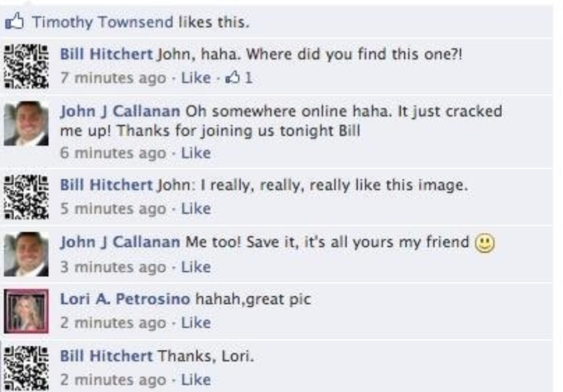The width and height of the screenshot is (563, 392).
Task: Like Bill's 'Thanks, Lori.' comment
Action: (196, 379)
